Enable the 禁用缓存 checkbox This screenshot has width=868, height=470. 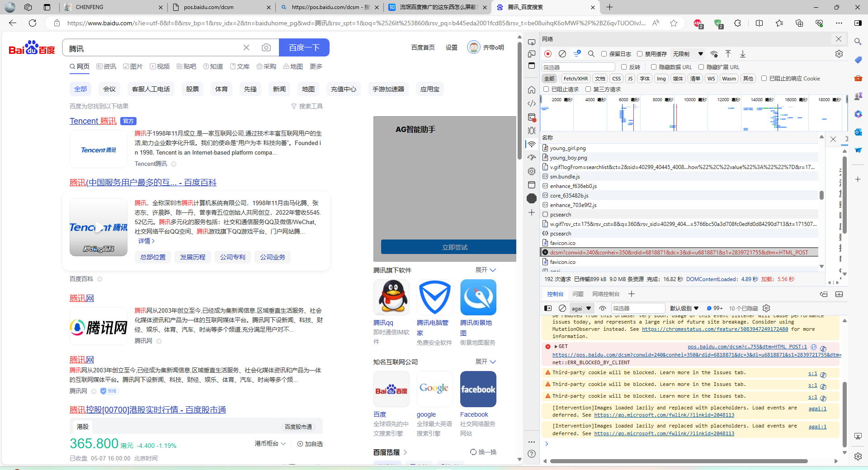pyautogui.click(x=640, y=54)
